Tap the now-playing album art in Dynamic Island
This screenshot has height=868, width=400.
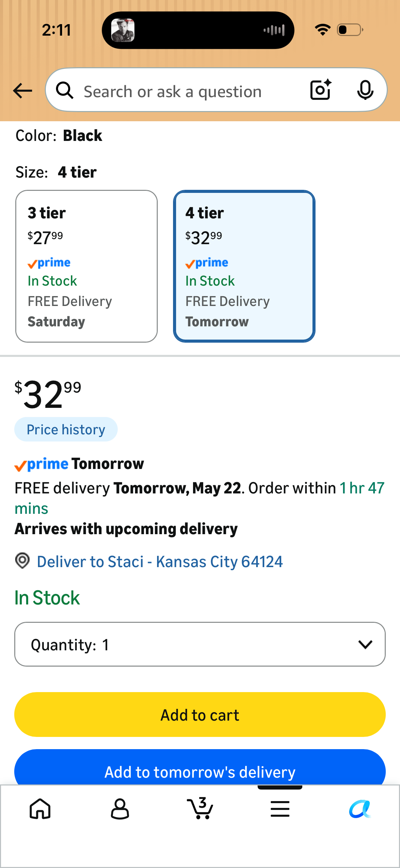123,30
